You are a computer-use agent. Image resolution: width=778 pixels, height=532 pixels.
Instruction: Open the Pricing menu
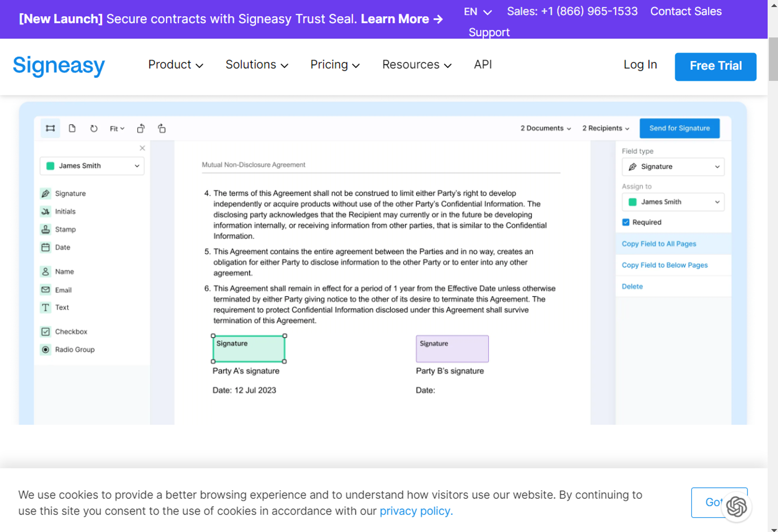click(x=335, y=65)
